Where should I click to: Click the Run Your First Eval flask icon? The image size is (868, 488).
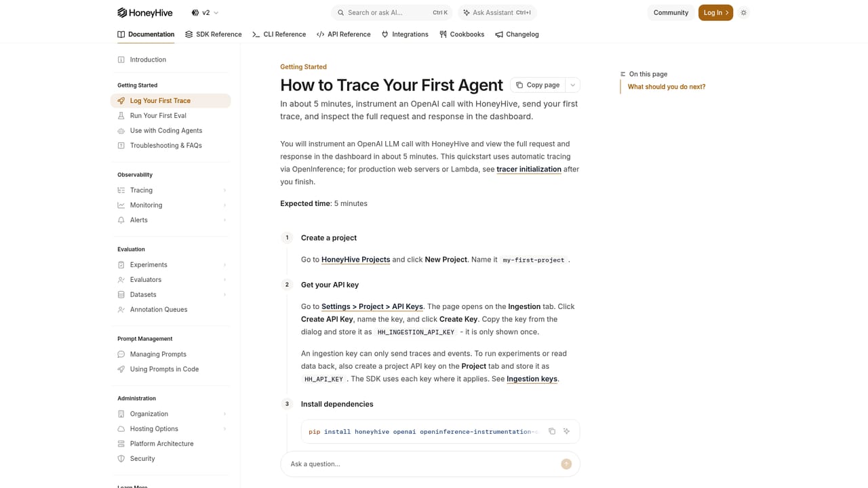121,115
